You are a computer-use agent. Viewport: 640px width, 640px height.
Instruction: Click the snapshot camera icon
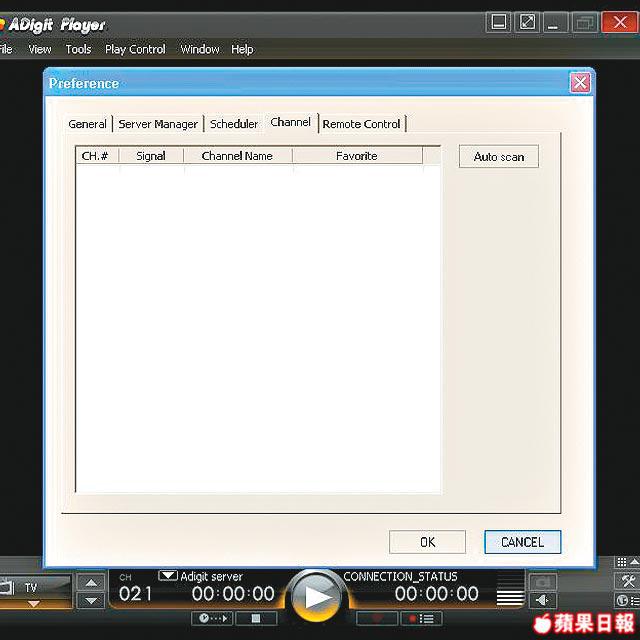point(542,582)
